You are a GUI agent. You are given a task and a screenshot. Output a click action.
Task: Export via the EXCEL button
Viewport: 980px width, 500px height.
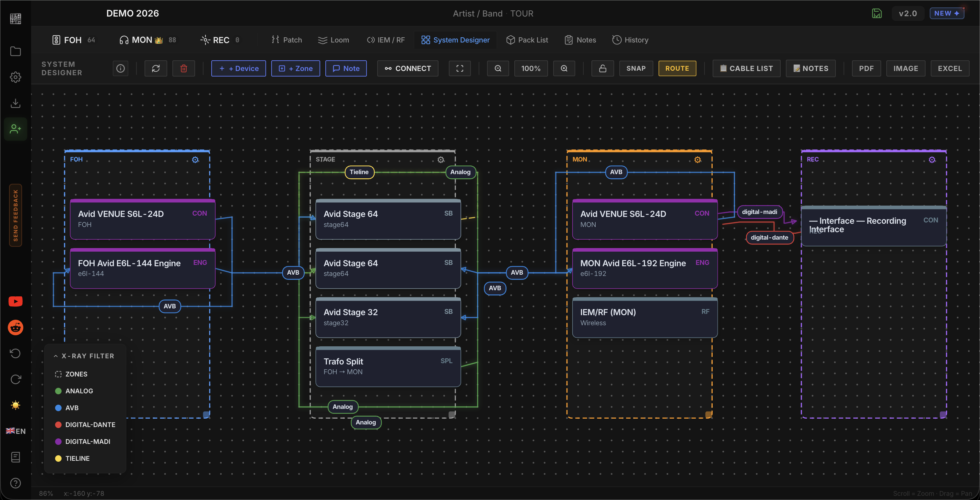950,68
